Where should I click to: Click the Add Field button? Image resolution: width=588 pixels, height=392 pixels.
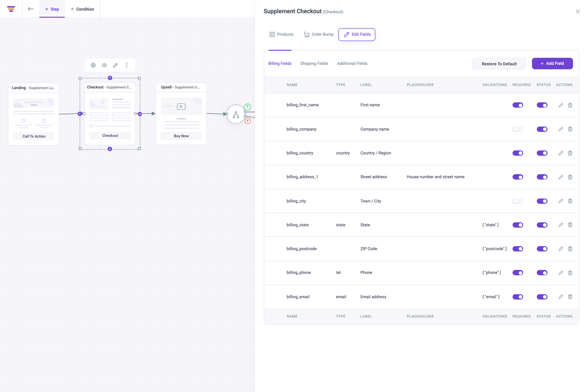[552, 64]
